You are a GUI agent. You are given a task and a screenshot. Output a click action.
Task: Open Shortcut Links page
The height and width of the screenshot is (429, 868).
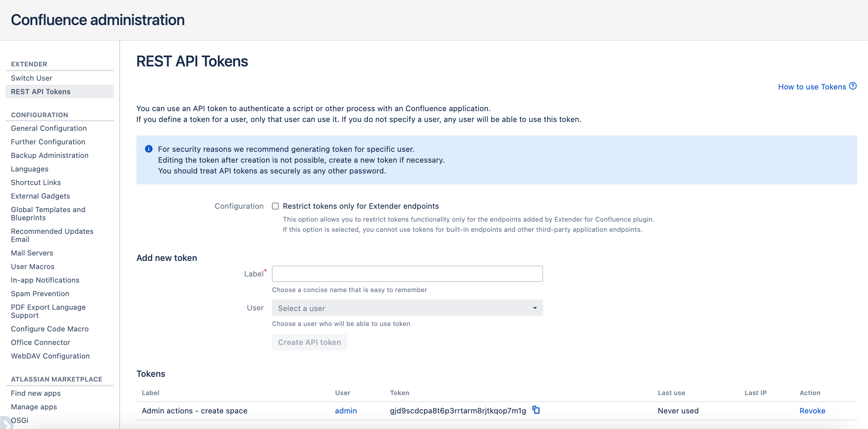(x=36, y=182)
